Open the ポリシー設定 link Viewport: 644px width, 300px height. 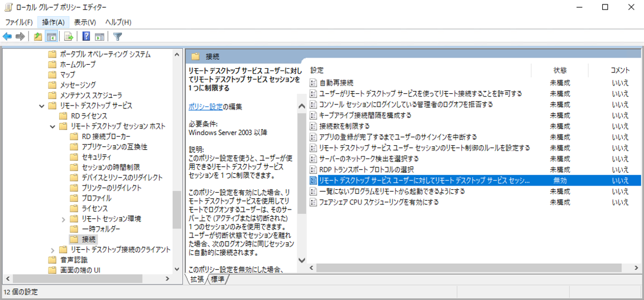point(206,107)
